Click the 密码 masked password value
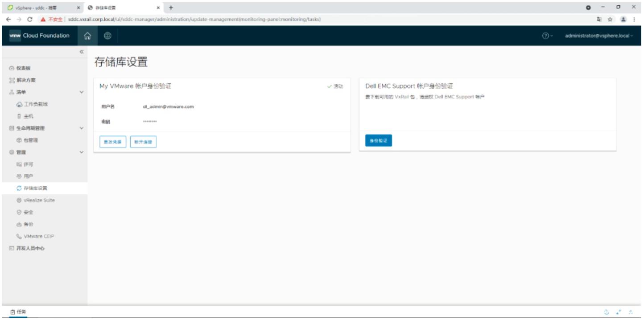The image size is (644, 319). click(x=150, y=121)
